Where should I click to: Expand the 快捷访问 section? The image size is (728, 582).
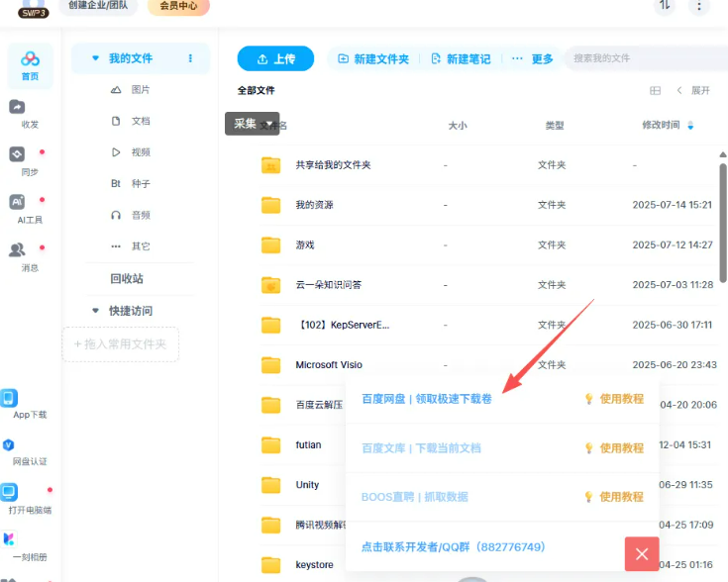[x=96, y=311]
